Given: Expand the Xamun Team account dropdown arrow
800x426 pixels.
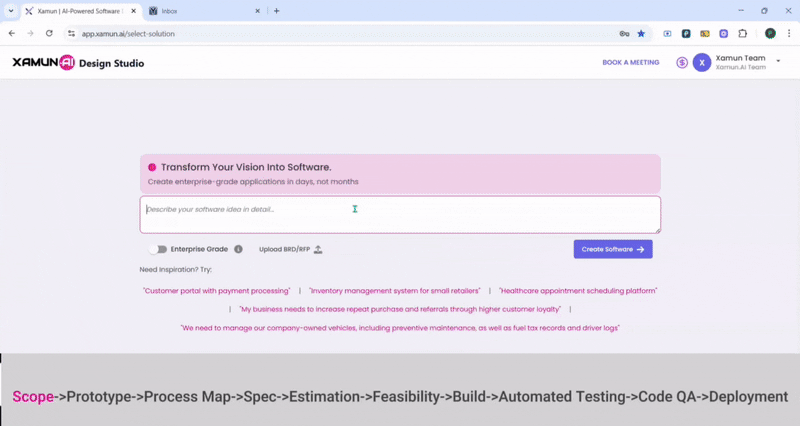Looking at the screenshot, I should pyautogui.click(x=778, y=61).
